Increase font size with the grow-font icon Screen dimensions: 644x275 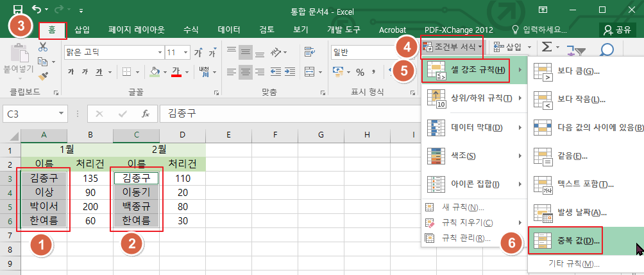198,53
